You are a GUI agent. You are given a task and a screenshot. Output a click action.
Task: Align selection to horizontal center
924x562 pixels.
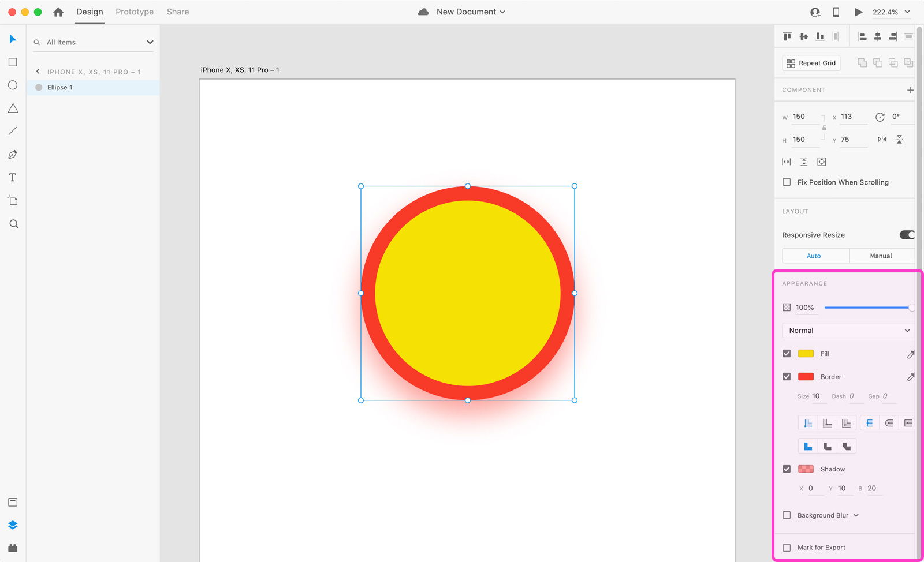tap(878, 36)
